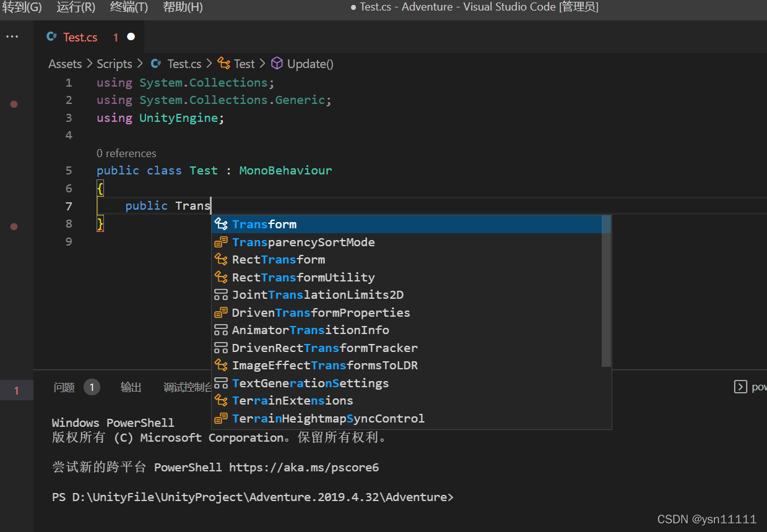Click the Update() breadcrumb
767x532 pixels.
pyautogui.click(x=310, y=64)
